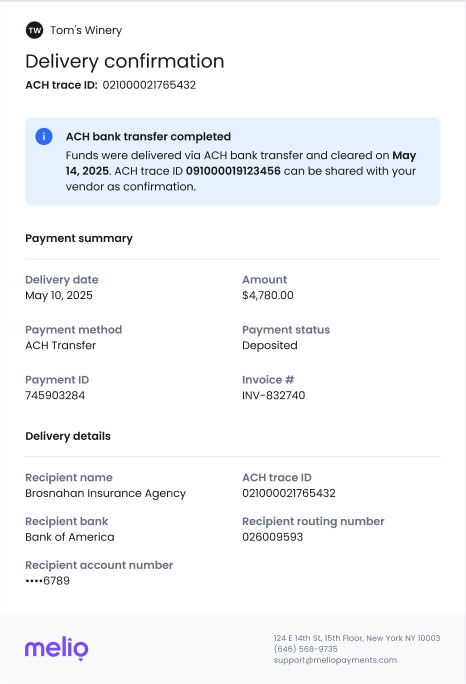Click the bold trace ID 091000019123456

(x=233, y=171)
